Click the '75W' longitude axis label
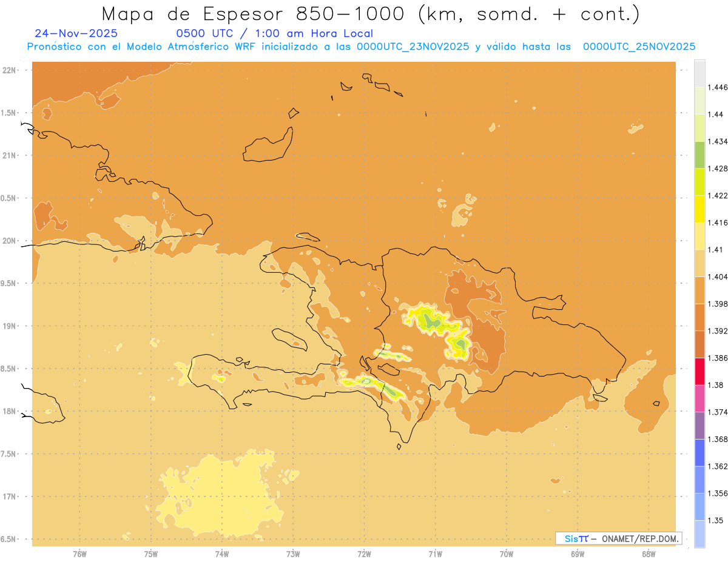This screenshot has width=728, height=562. (151, 553)
